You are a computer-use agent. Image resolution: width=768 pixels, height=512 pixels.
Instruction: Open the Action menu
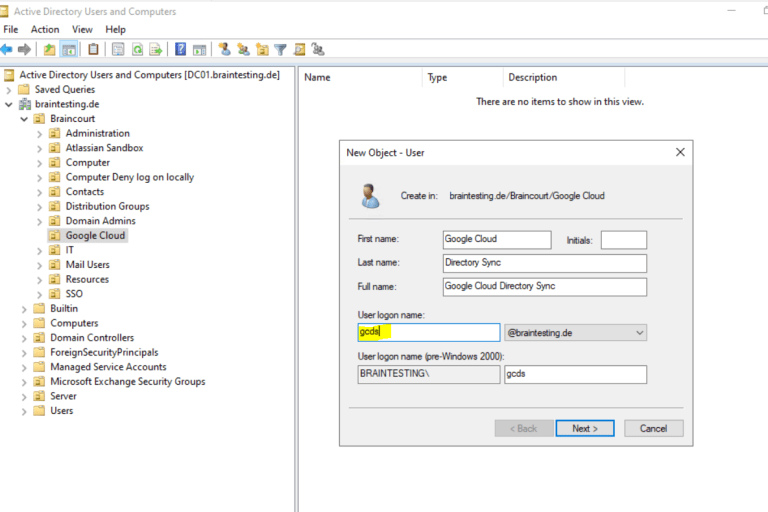(45, 29)
